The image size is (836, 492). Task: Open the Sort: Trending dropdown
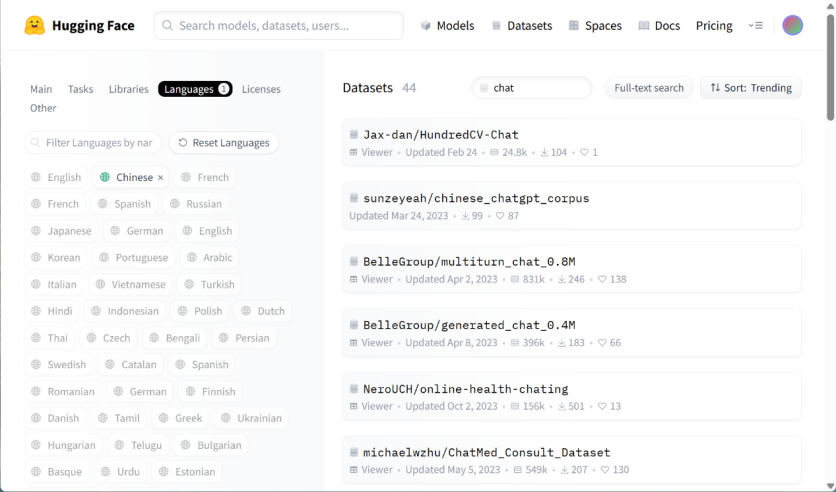pyautogui.click(x=751, y=88)
